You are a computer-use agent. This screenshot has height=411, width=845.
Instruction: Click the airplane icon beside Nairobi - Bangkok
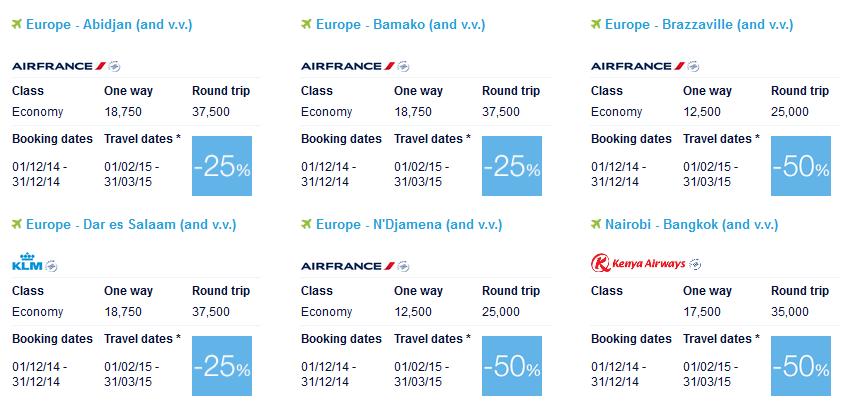coord(598,223)
